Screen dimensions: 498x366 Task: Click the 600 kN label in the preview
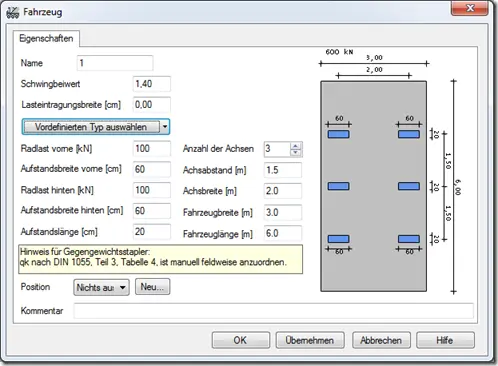point(339,52)
